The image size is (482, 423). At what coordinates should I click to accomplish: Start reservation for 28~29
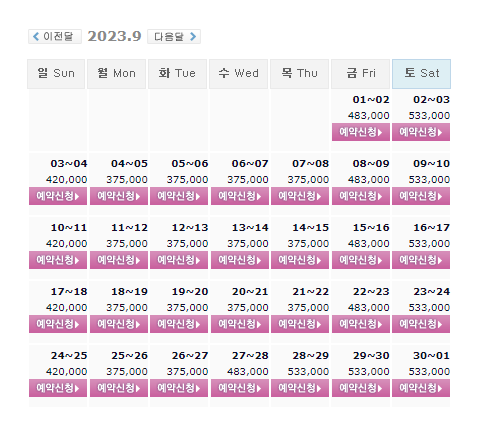pos(300,388)
